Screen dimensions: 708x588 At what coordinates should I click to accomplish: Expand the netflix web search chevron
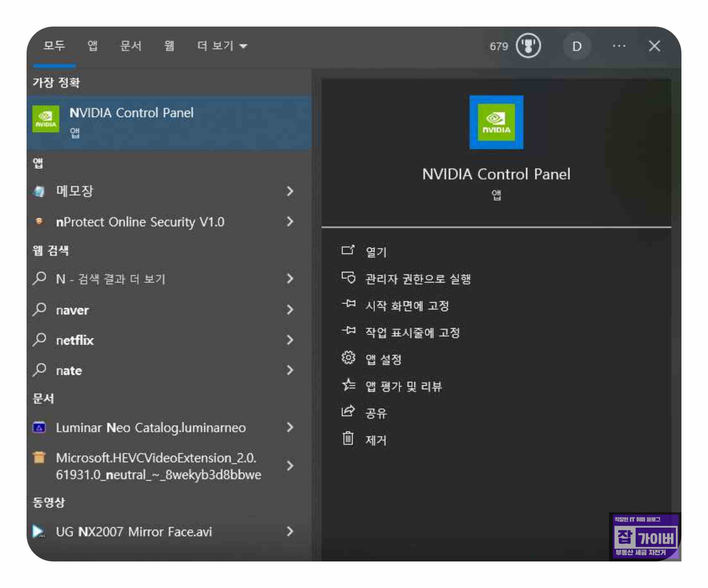click(290, 340)
